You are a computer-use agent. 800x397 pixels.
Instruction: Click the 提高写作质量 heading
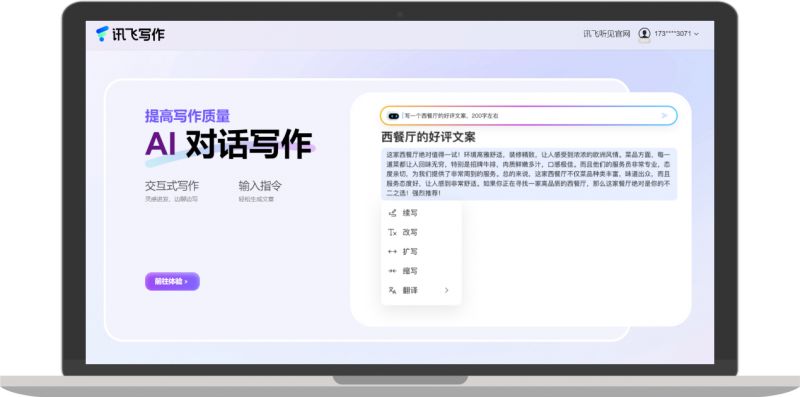pyautogui.click(x=187, y=116)
